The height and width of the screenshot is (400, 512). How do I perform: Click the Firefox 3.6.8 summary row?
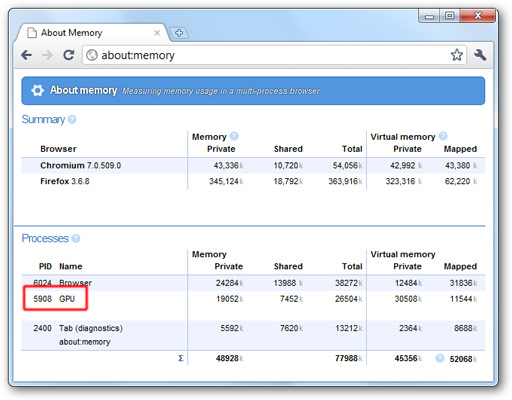point(253,181)
